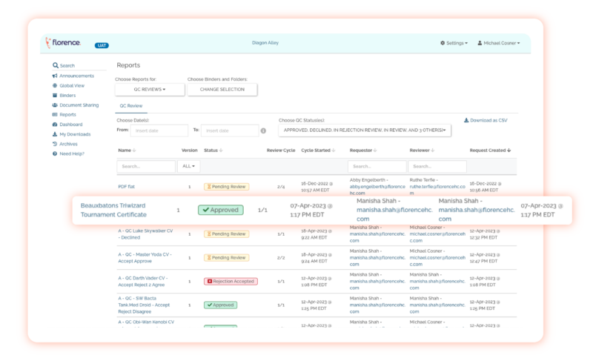Click the Binders icon in sidebar

point(55,96)
